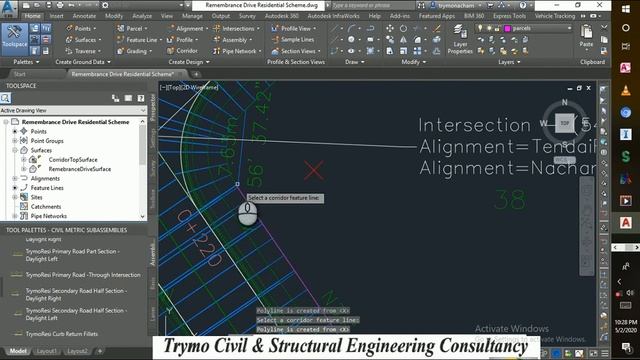Open VLC from Windows taskbar
The height and width of the screenshot is (360, 640).
[x=625, y=90]
